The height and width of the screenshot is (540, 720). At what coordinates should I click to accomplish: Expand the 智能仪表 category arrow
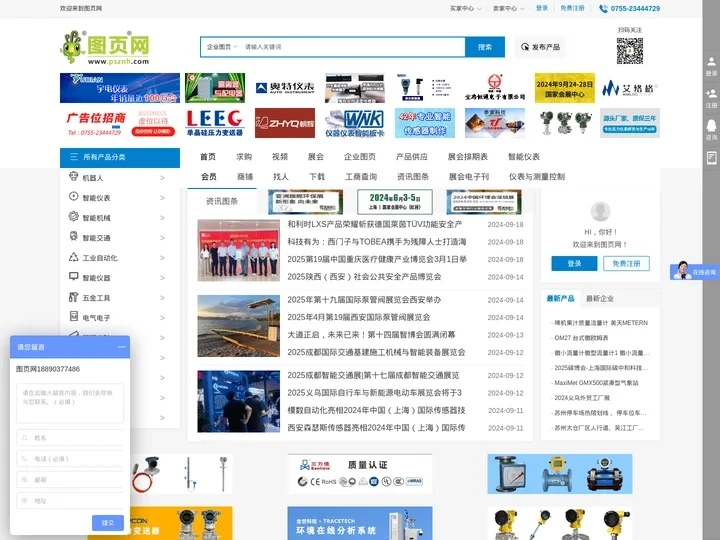[x=162, y=197]
